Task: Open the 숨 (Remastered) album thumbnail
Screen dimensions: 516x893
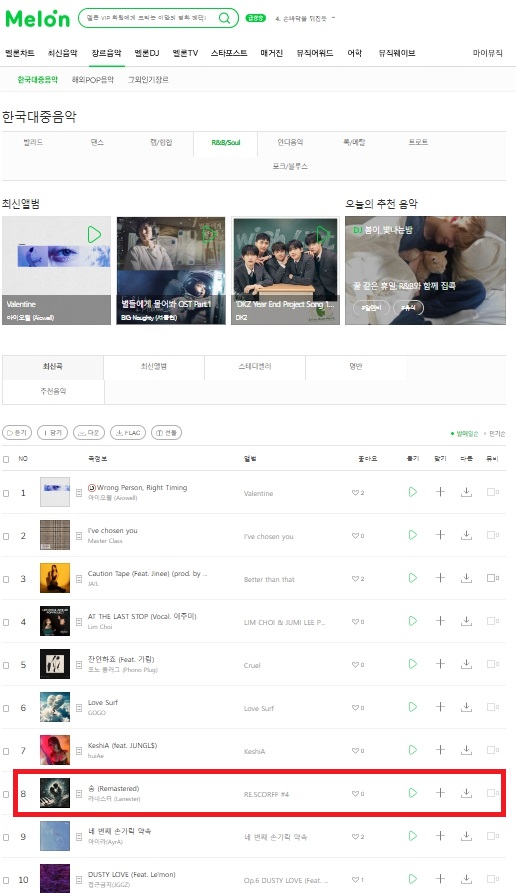Action: 55,793
